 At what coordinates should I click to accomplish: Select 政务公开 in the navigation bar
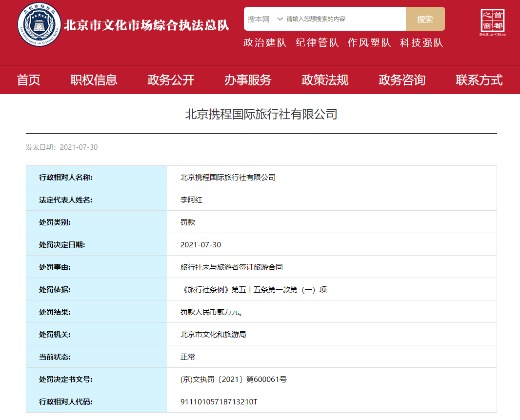point(171,80)
